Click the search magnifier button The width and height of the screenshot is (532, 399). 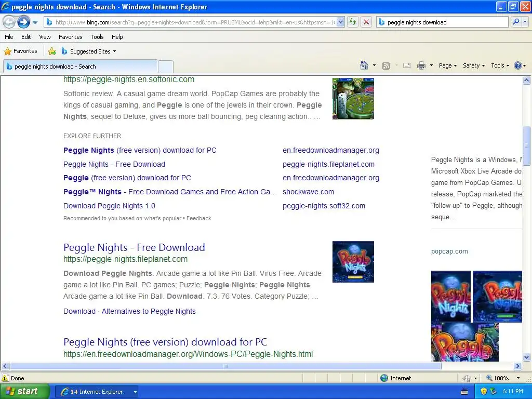(516, 22)
